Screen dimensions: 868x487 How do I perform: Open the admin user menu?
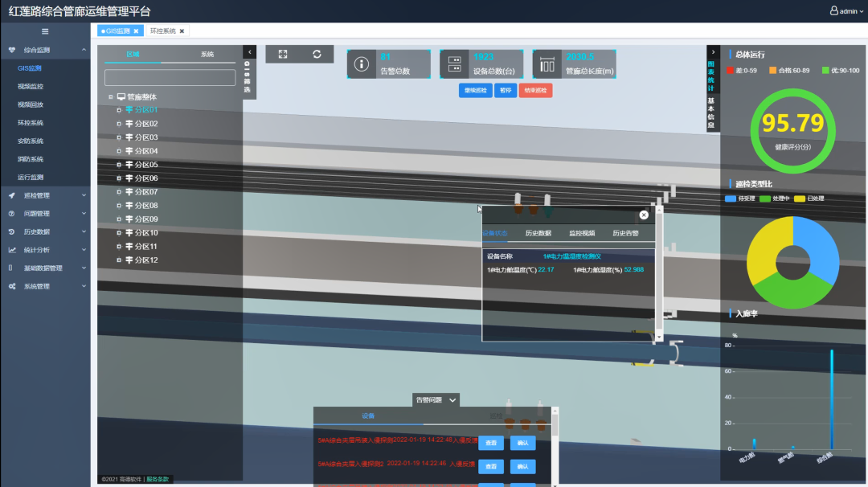(x=845, y=11)
